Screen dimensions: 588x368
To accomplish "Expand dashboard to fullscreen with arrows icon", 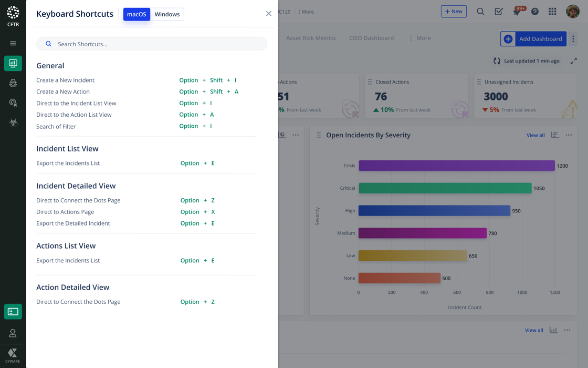I will [574, 61].
